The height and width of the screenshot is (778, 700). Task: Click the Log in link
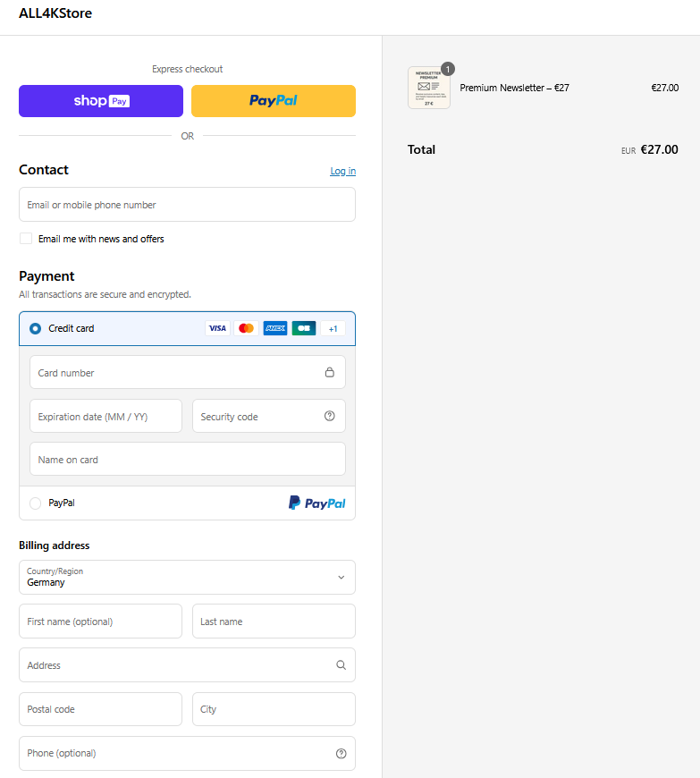click(342, 171)
